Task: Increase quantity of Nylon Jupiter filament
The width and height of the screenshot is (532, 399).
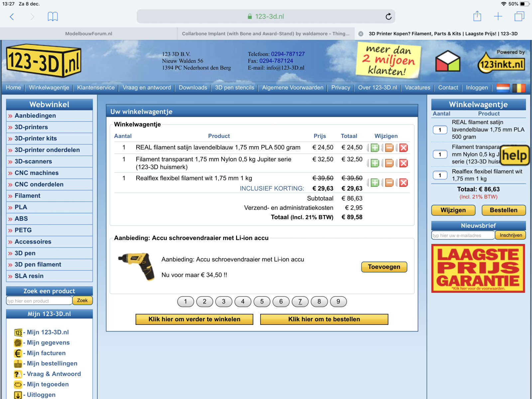Action: point(375,163)
